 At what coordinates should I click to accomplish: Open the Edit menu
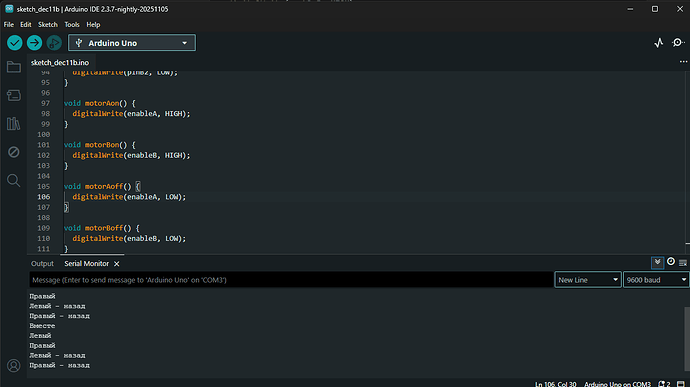point(26,25)
